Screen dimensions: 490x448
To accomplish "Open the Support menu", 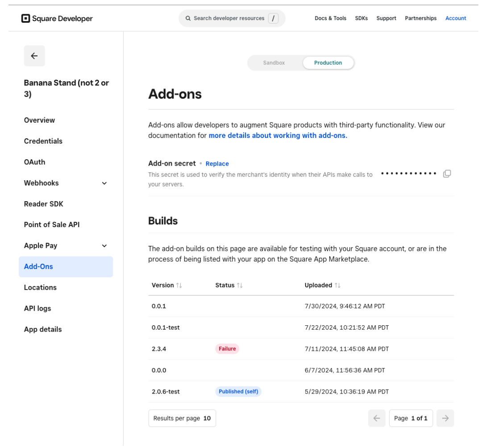I will coord(386,18).
